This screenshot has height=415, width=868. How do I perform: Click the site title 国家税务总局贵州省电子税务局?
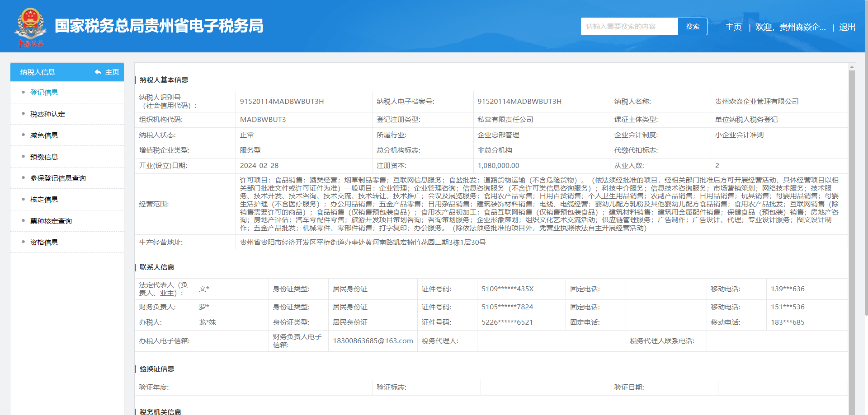(x=159, y=26)
